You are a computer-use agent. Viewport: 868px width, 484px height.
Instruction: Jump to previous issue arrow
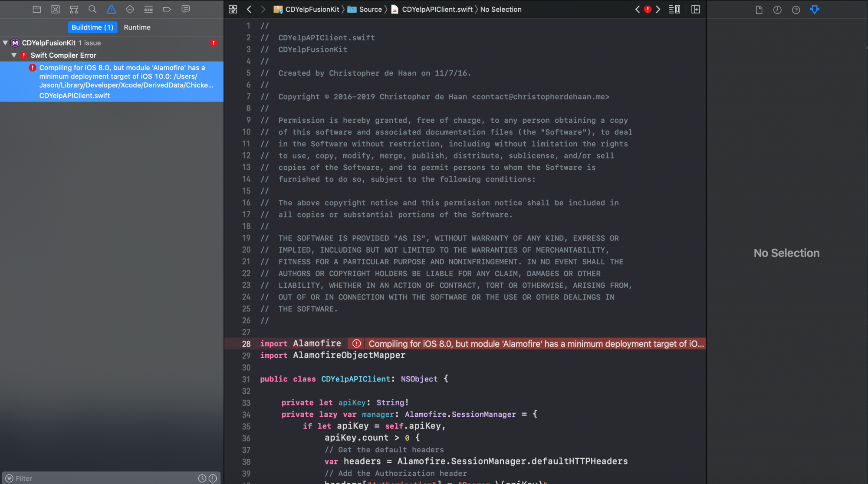tap(638, 9)
